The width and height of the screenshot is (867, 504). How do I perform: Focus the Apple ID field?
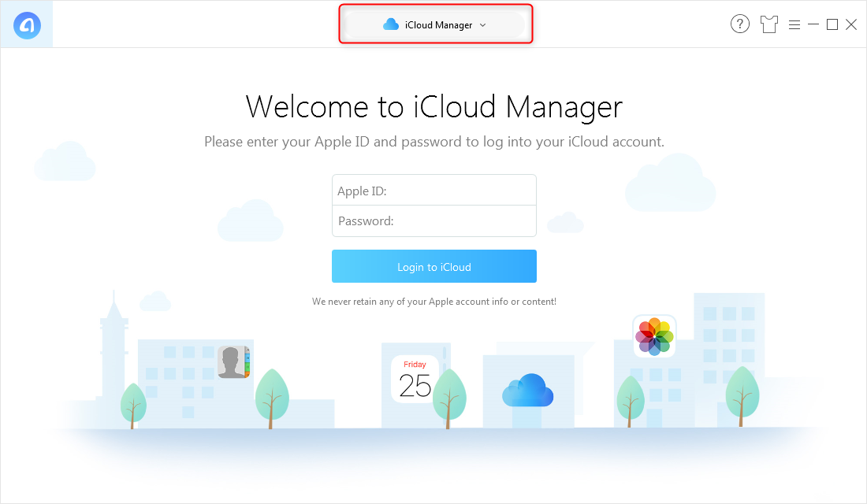(434, 191)
